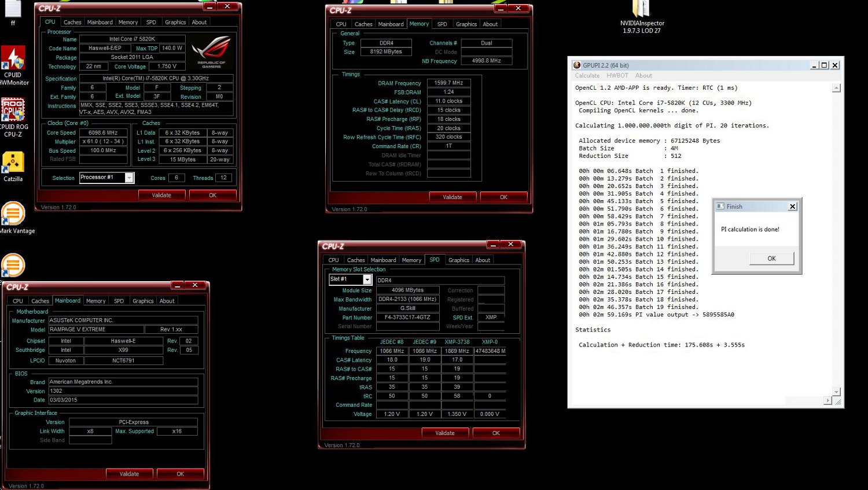Open Graphics tab in CPU window
Image resolution: width=868 pixels, height=490 pixels.
(x=175, y=22)
